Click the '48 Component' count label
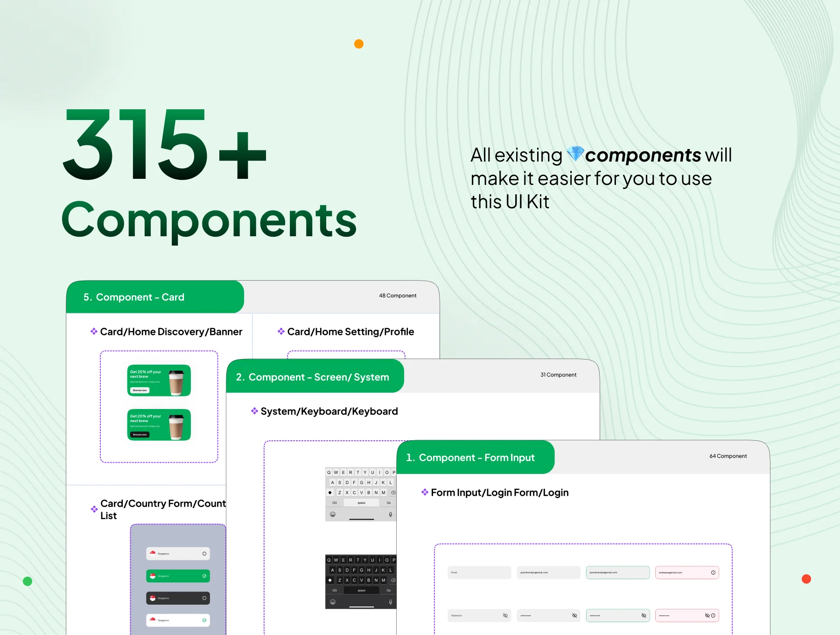This screenshot has width=840, height=635. 398,296
